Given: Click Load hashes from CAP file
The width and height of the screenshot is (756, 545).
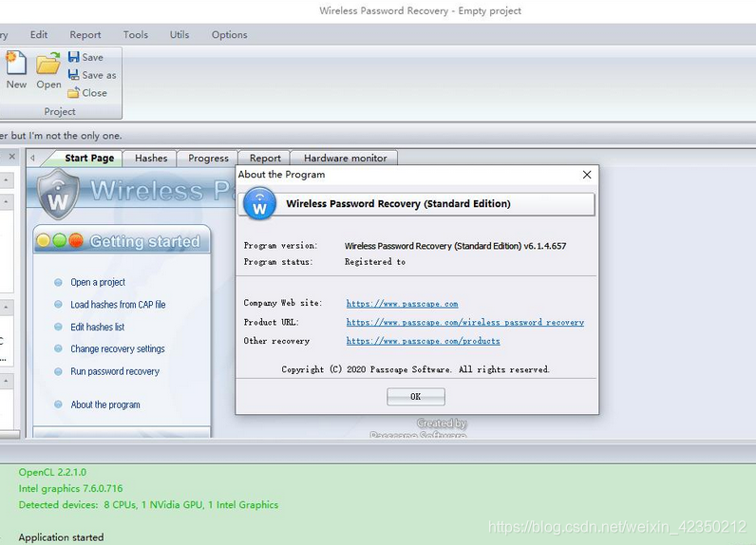Looking at the screenshot, I should tap(118, 305).
